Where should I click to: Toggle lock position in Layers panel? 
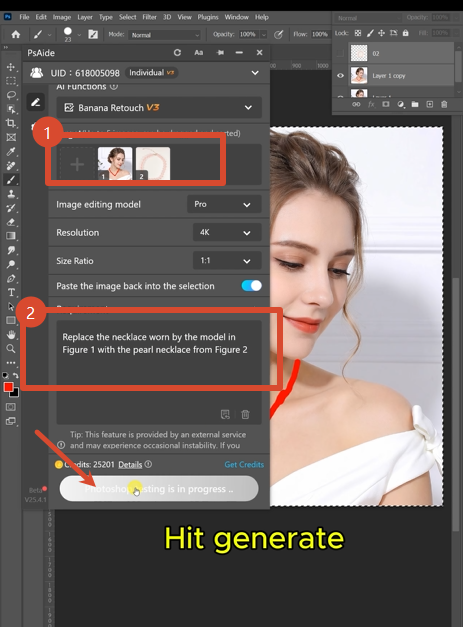(x=381, y=33)
